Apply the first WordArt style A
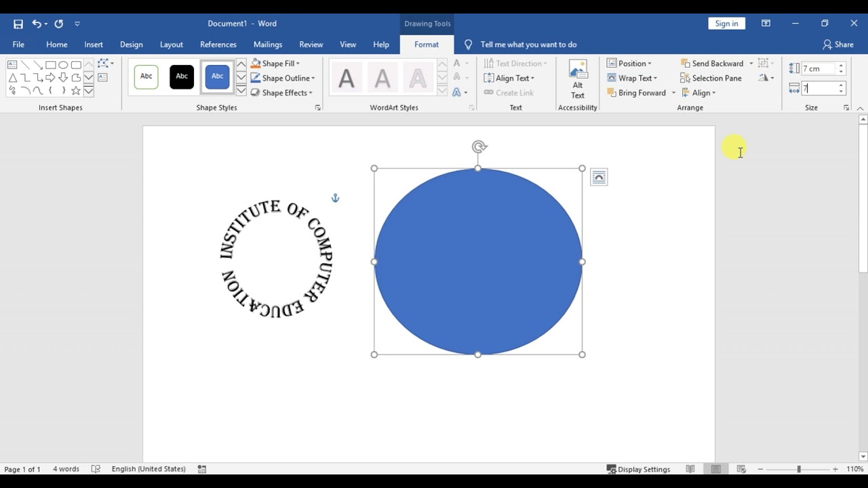 click(x=347, y=78)
